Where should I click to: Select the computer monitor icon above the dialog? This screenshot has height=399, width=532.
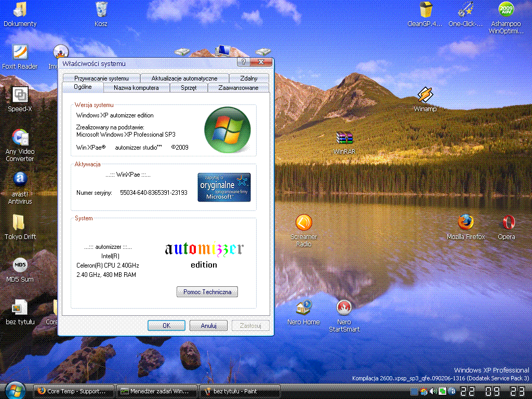222,51
